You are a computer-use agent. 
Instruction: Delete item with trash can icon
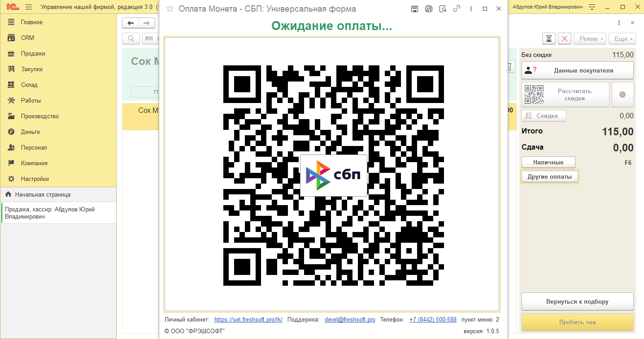click(x=509, y=66)
